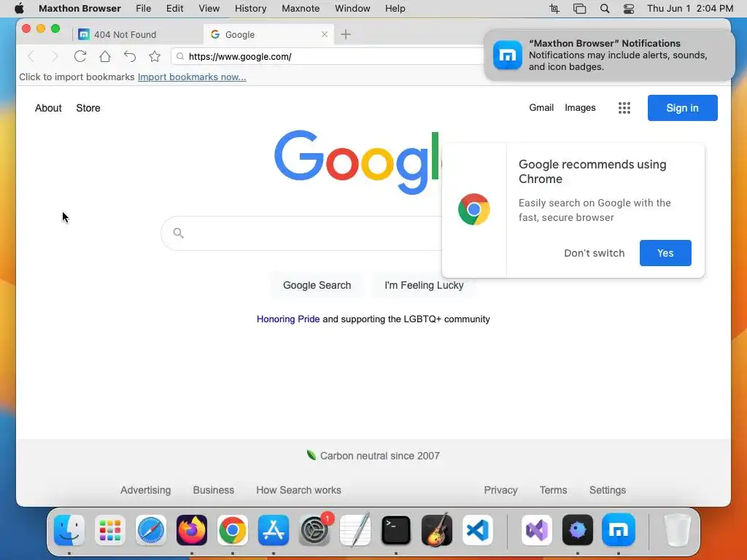Open System Settings from the dock
Screen dimensions: 747x560
point(314,529)
